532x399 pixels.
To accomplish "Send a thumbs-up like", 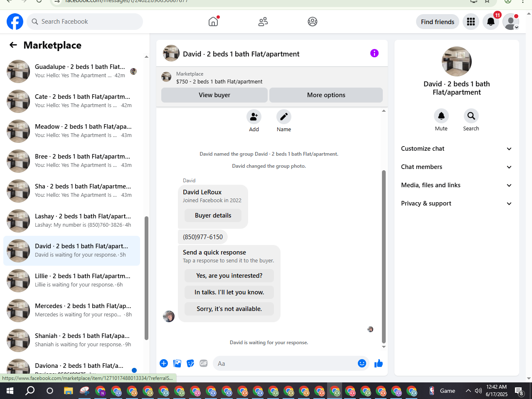I will click(379, 364).
